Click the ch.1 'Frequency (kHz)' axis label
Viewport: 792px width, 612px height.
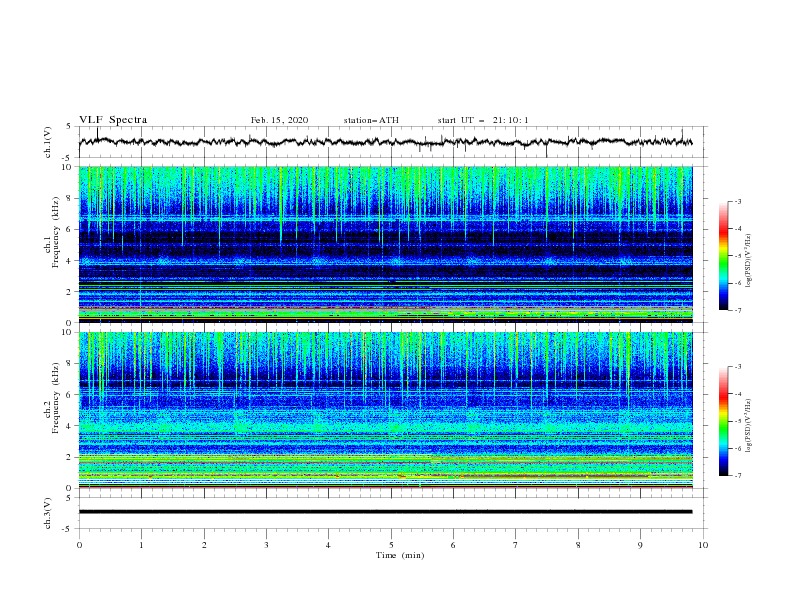coord(55,232)
